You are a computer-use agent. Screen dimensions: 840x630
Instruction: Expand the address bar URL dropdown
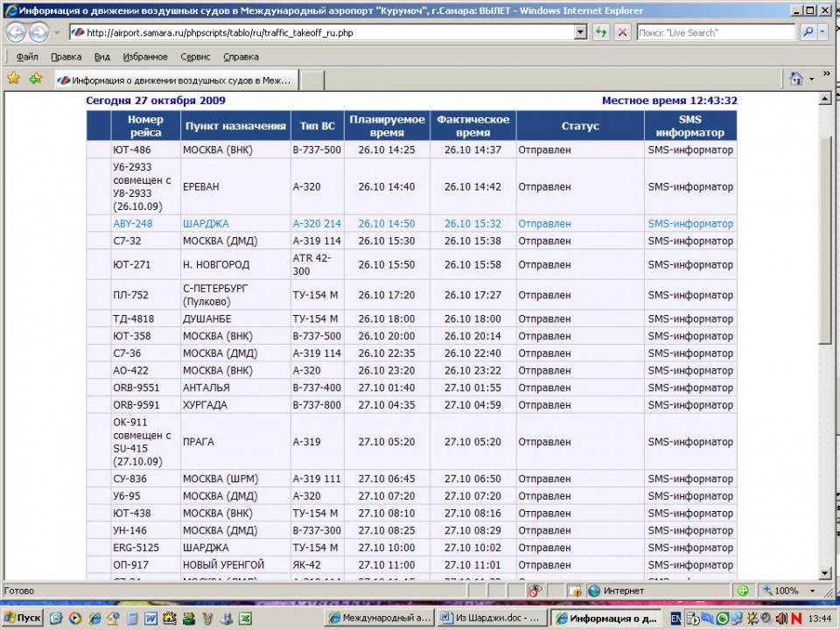(580, 32)
